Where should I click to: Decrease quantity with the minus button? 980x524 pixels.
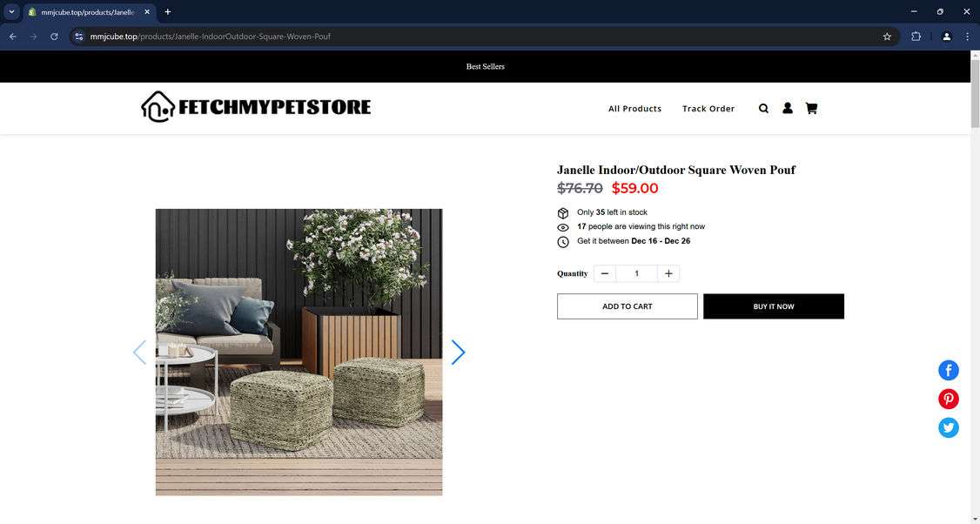pyautogui.click(x=604, y=273)
